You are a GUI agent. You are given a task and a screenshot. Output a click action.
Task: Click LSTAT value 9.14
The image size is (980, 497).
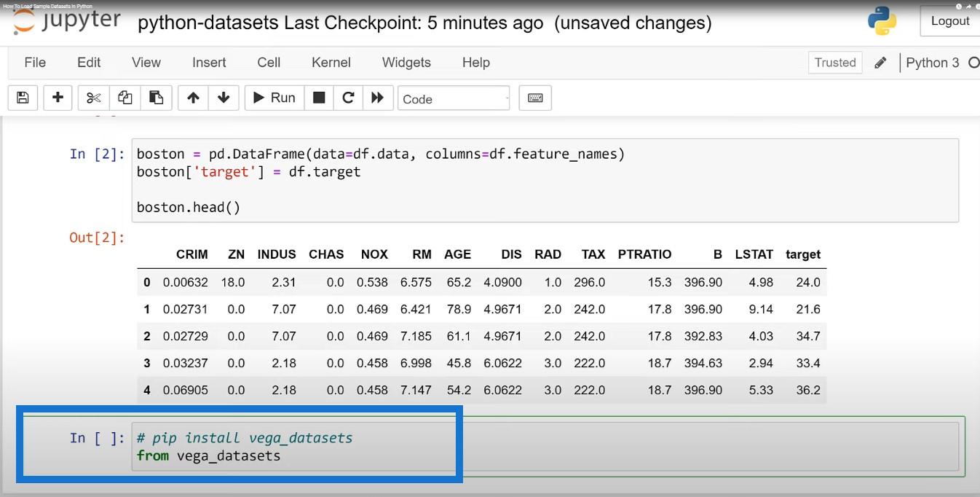(761, 309)
